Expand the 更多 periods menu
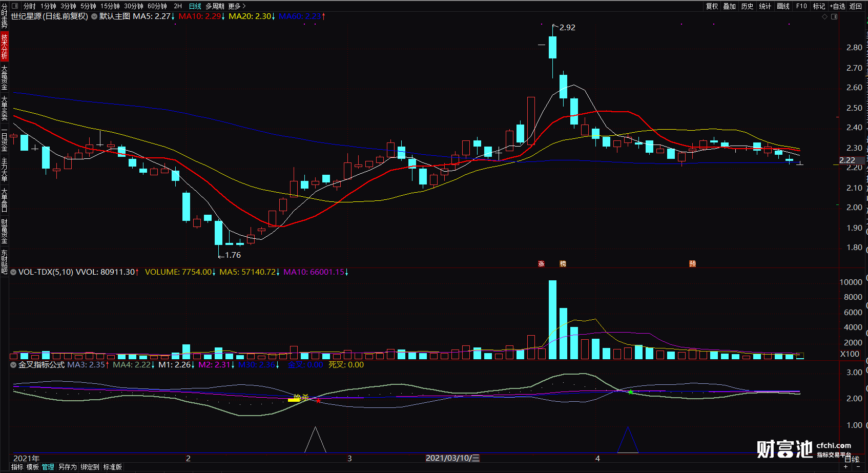The height and width of the screenshot is (473, 868). click(x=237, y=6)
